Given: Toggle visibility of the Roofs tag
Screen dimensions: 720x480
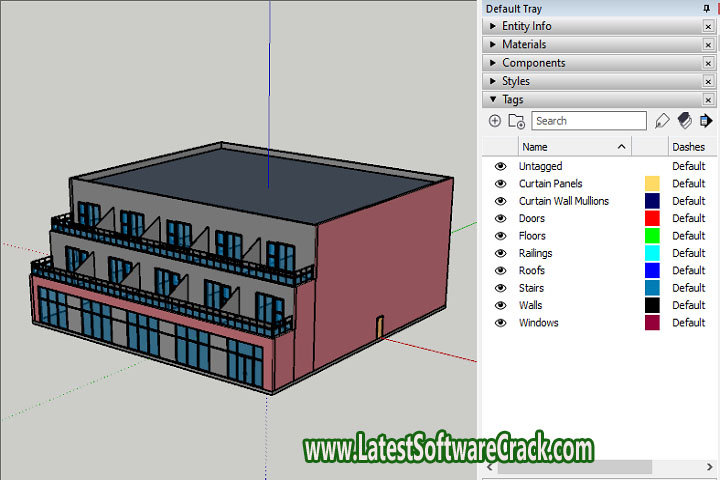Looking at the screenshot, I should click(501, 270).
